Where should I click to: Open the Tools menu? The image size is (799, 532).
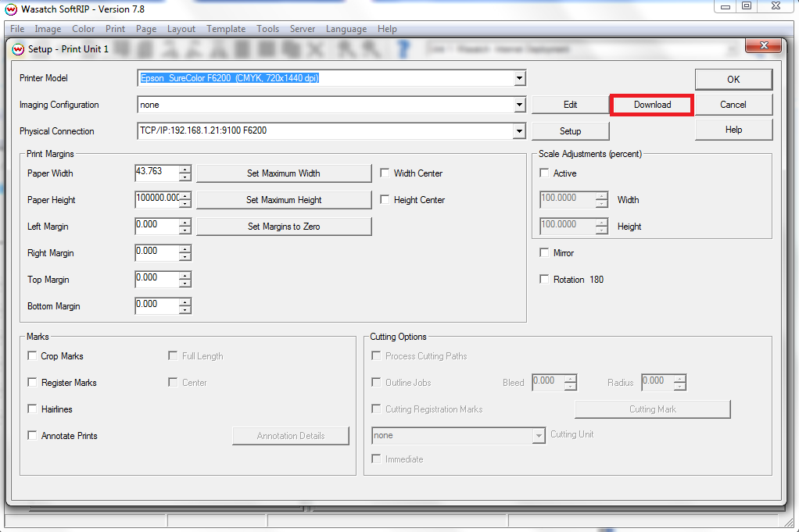click(x=267, y=29)
